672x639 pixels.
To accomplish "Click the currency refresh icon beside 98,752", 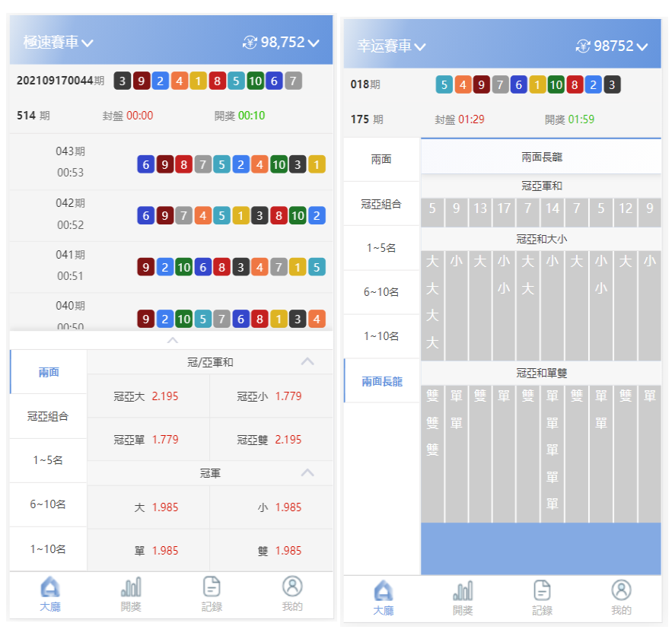I will pos(250,43).
